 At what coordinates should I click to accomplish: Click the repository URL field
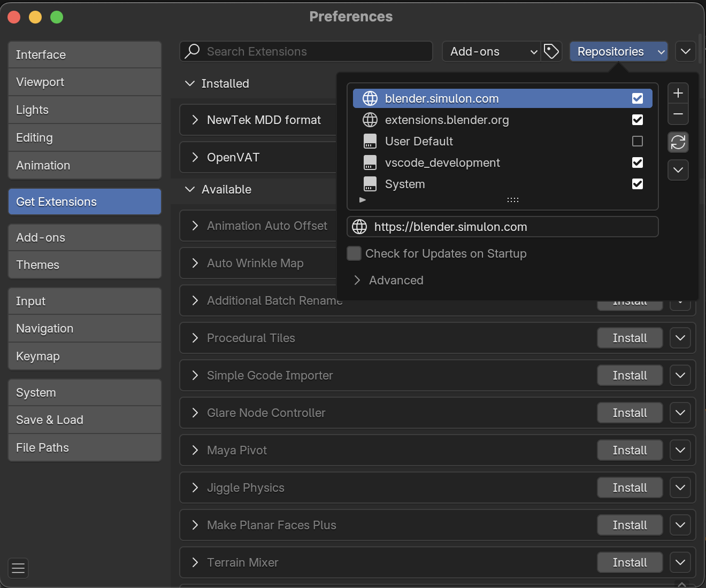pyautogui.click(x=503, y=227)
